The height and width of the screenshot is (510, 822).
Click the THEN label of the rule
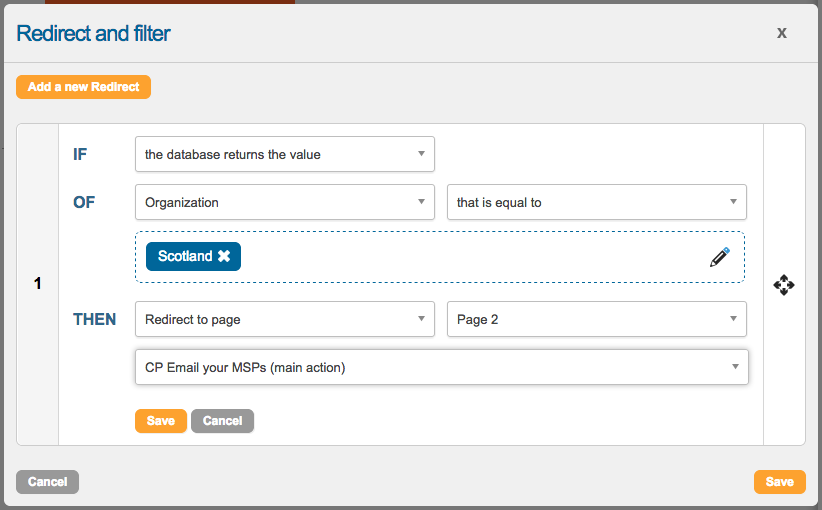tap(95, 320)
